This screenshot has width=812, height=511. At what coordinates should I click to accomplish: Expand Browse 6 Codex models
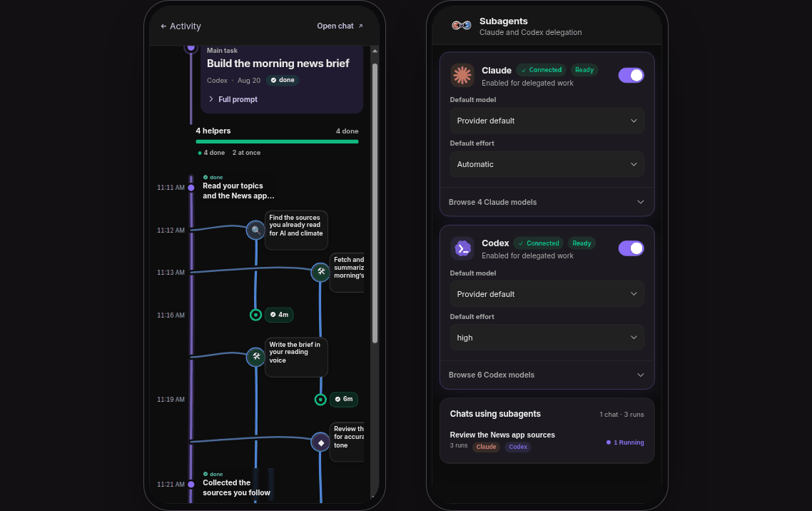coord(547,375)
